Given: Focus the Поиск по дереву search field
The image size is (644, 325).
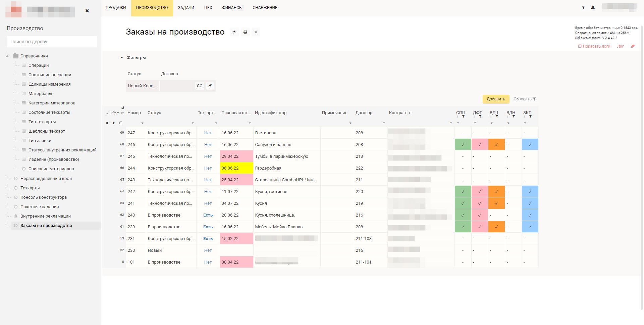Looking at the screenshot, I should point(52,42).
